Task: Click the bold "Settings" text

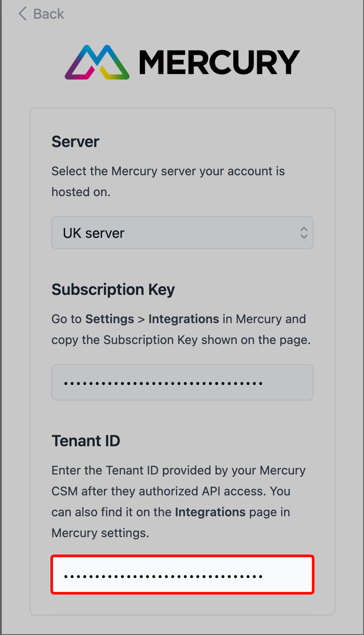Action: pyautogui.click(x=109, y=319)
